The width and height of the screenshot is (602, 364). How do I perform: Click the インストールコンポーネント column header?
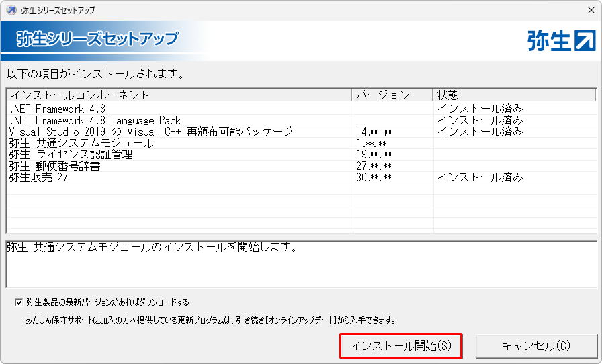click(179, 95)
